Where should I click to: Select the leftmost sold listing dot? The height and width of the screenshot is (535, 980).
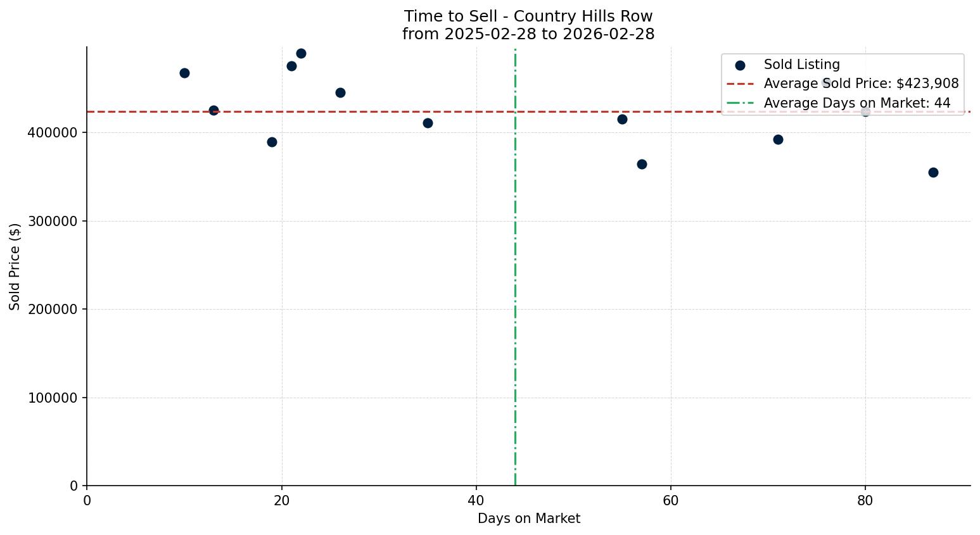tap(184, 73)
